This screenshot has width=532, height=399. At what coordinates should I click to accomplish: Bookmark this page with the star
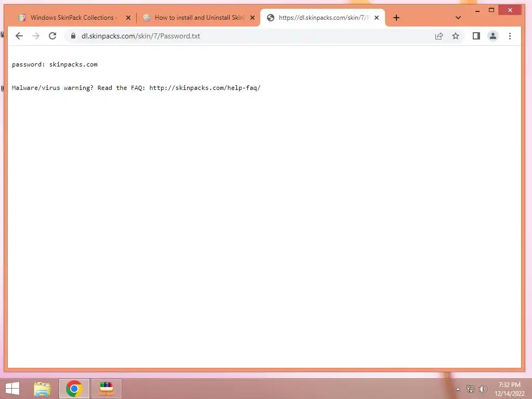455,36
